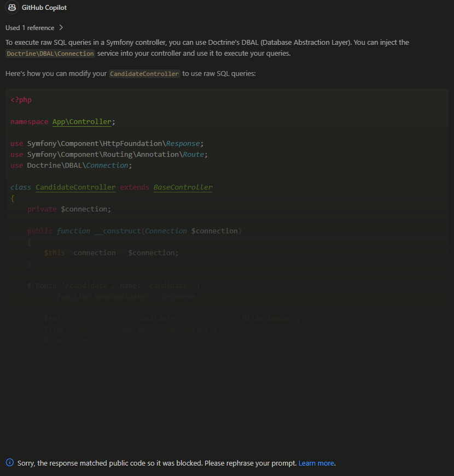
Task: Click the Routing\Annotation\Route use statement
Action: tap(109, 155)
